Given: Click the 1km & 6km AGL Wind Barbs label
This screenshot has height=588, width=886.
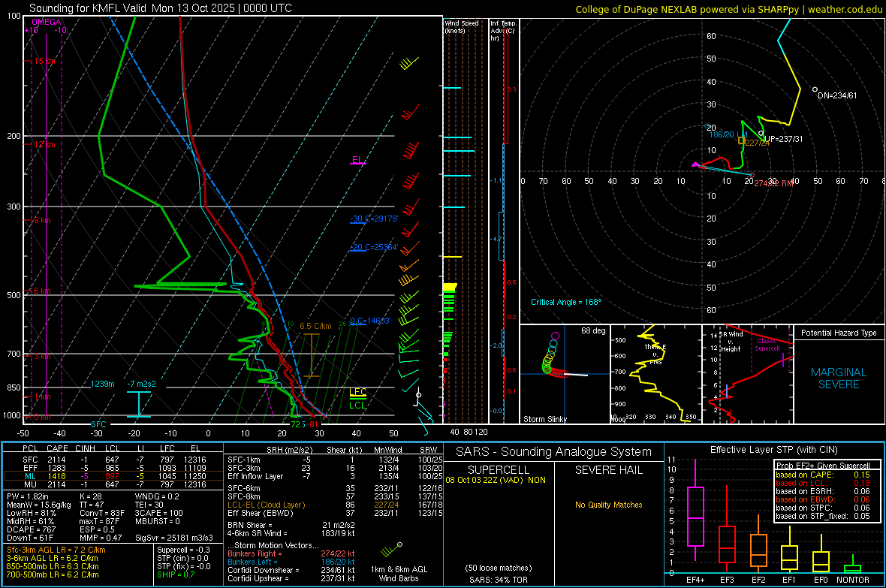Looking at the screenshot, I should [399, 574].
